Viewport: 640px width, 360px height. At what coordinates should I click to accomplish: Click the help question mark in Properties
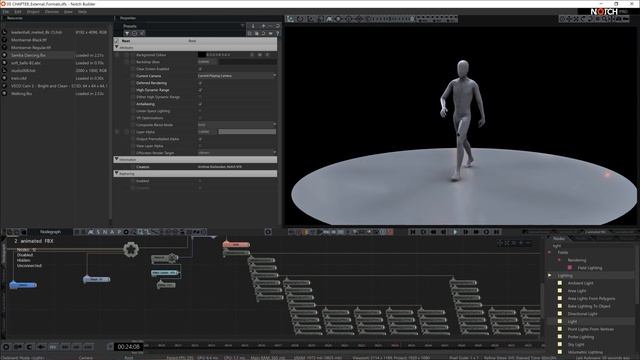click(x=278, y=33)
